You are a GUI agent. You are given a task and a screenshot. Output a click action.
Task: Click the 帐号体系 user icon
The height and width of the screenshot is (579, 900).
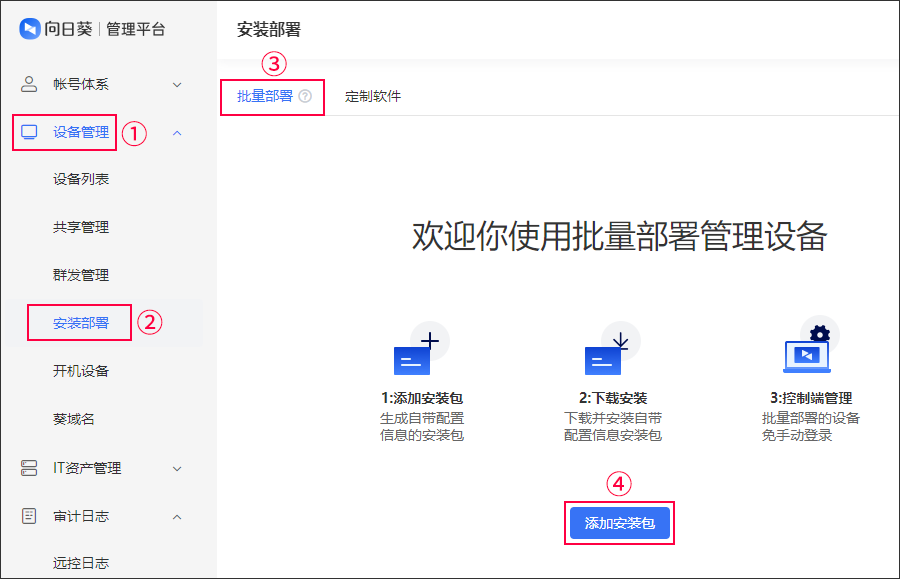pyautogui.click(x=29, y=84)
